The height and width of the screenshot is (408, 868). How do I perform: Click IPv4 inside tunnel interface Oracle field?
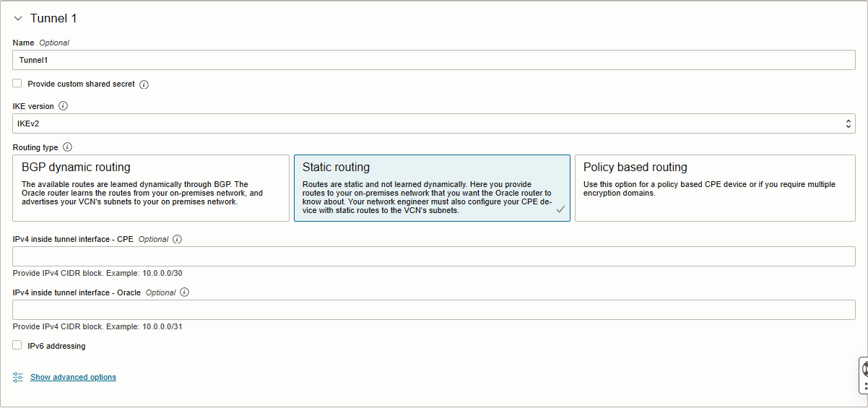point(433,310)
